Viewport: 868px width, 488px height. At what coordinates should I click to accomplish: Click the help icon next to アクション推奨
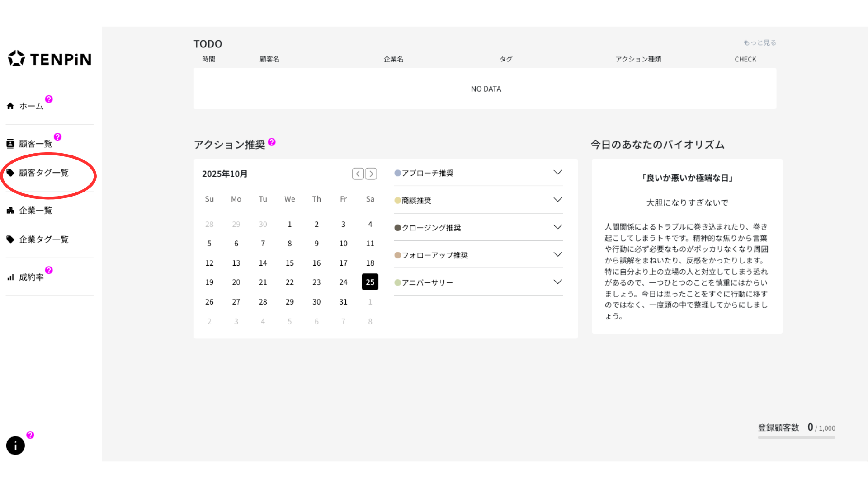tap(272, 142)
